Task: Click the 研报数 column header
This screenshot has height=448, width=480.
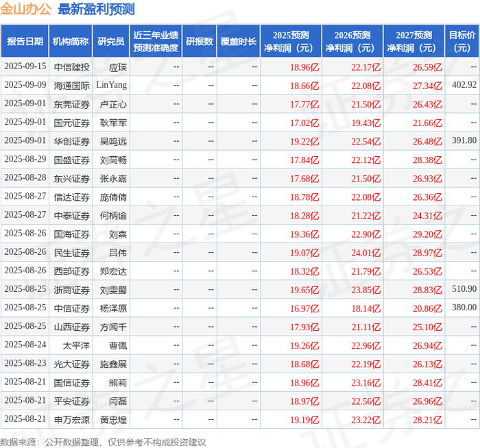Action: click(199, 41)
